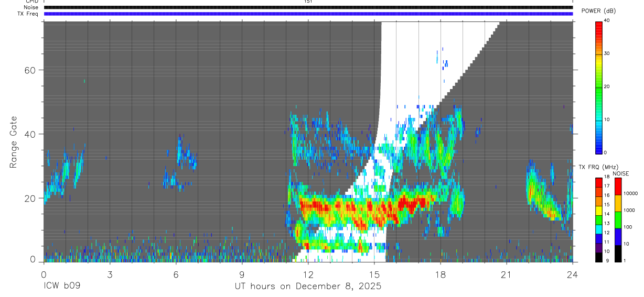Screen dimensions: 644x297
Task: Click amber segment of the NOISE color bar
Action: [618, 203]
